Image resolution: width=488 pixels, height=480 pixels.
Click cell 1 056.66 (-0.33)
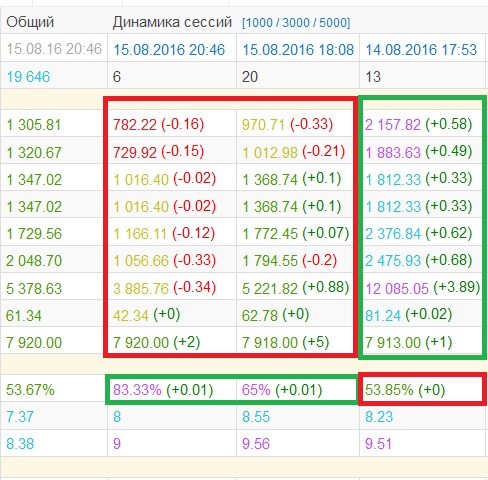(164, 260)
